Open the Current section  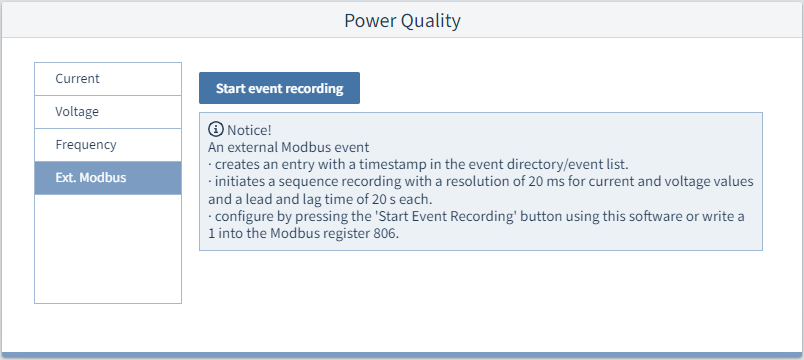point(108,79)
